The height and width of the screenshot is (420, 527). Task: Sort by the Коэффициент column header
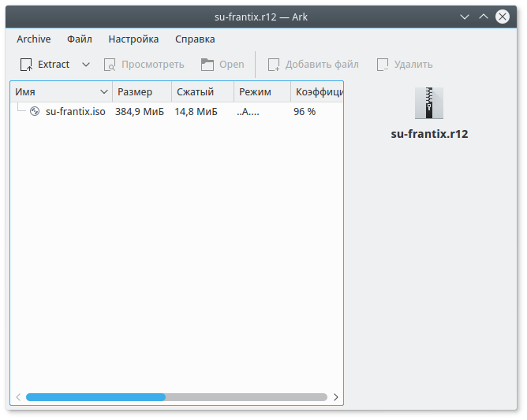[x=317, y=91]
